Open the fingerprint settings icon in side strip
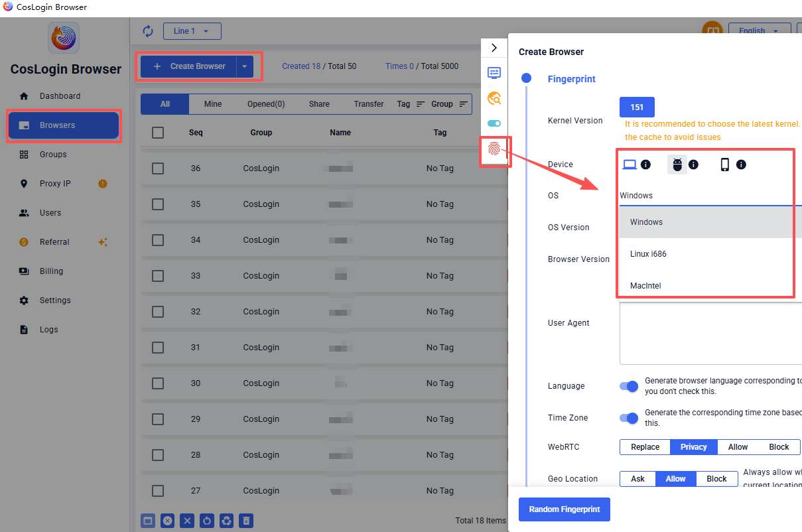 coord(494,149)
